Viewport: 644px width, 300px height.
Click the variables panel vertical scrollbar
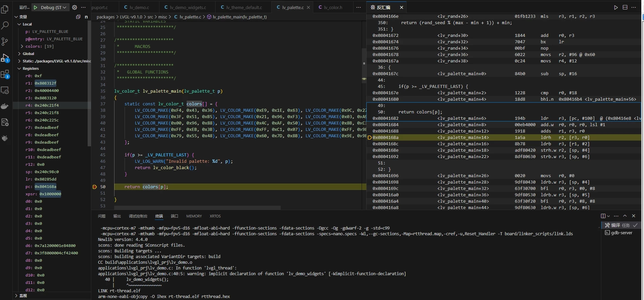(89, 83)
